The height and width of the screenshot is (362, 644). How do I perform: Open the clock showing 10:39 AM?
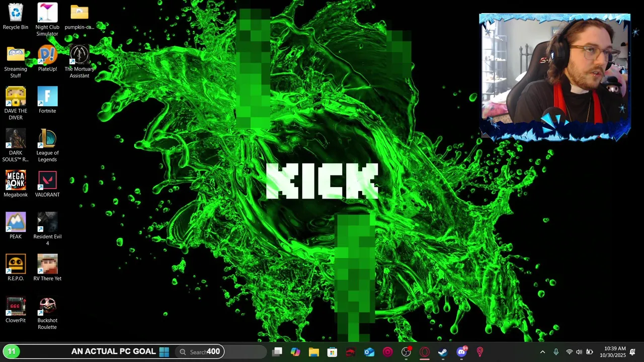[613, 352]
